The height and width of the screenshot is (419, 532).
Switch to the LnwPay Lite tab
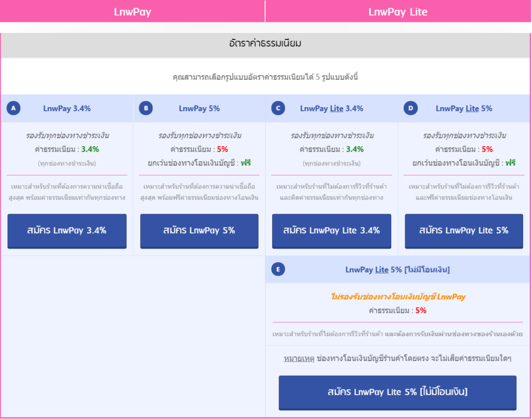pyautogui.click(x=398, y=11)
